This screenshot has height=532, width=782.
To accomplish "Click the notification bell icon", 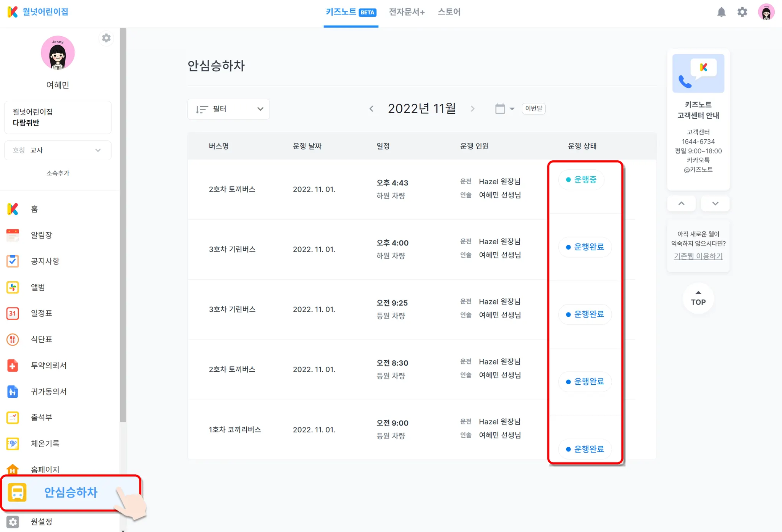I will [721, 12].
